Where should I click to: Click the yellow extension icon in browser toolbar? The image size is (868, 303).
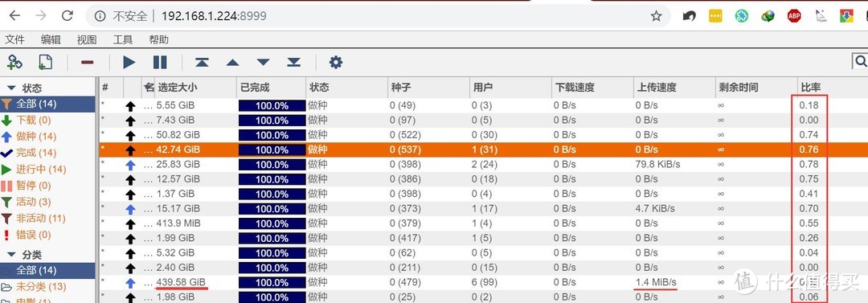715,16
